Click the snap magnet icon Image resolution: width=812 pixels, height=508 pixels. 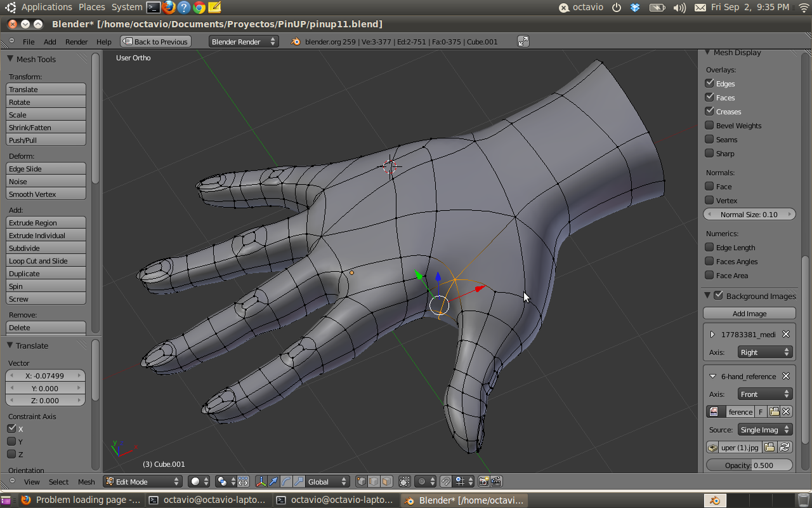(446, 481)
